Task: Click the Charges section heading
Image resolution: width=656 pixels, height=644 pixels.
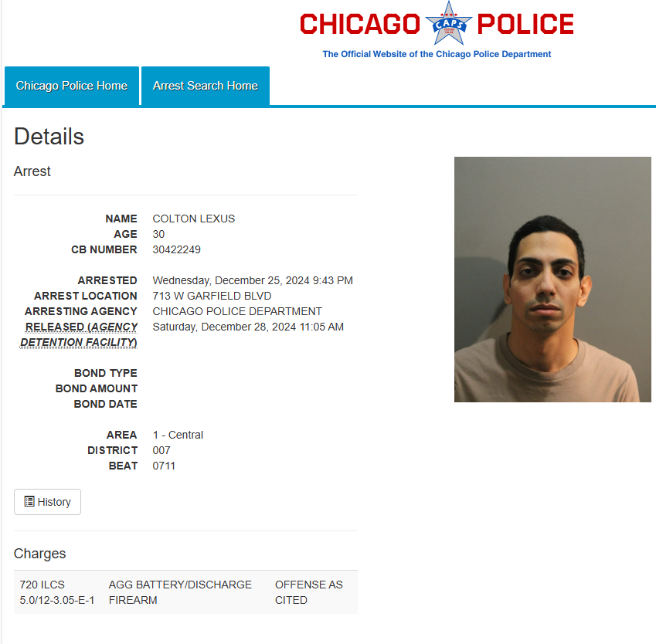Action: [39, 553]
